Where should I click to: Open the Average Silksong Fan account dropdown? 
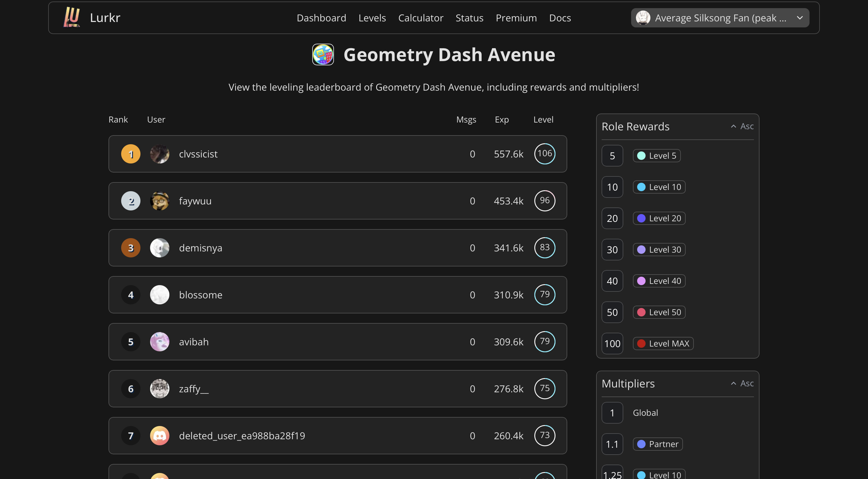720,18
